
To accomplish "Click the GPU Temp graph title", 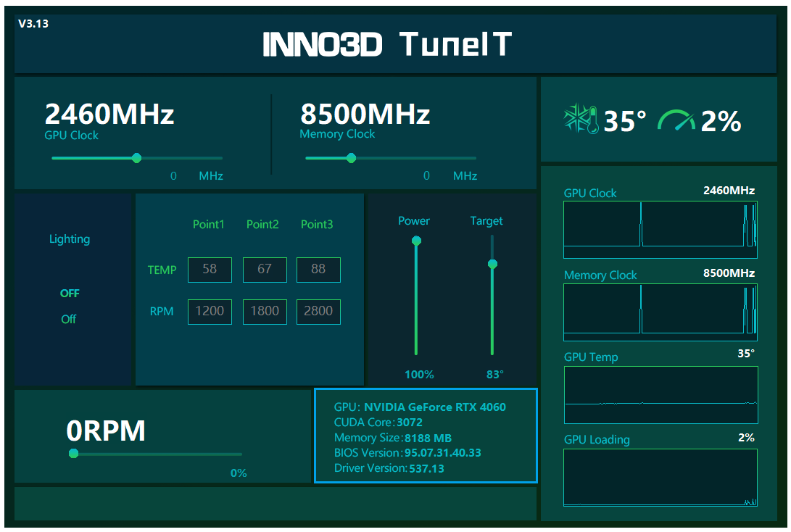I will (591, 357).
